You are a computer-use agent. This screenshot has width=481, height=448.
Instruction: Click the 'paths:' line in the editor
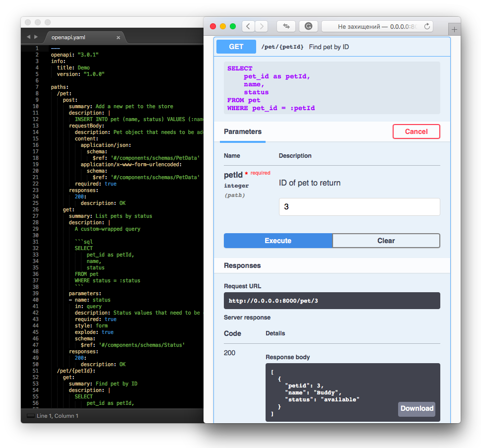click(x=60, y=87)
